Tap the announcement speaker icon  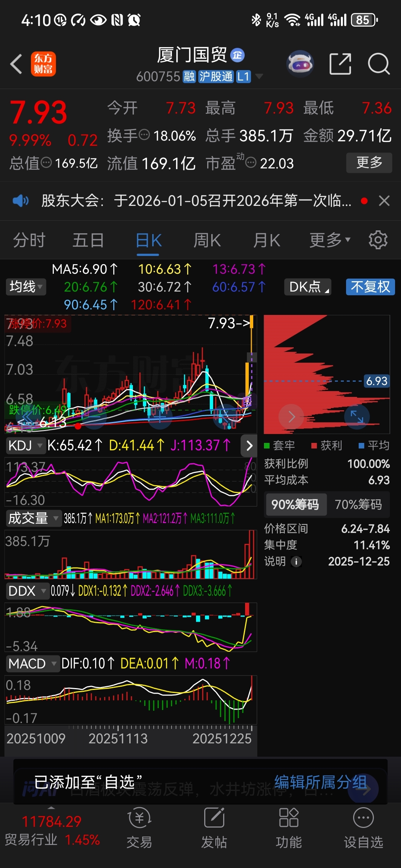21,201
